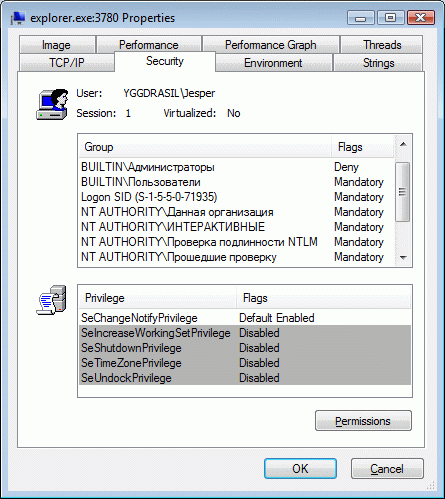Click the Cancel button
This screenshot has width=445, height=499.
pyautogui.click(x=387, y=469)
